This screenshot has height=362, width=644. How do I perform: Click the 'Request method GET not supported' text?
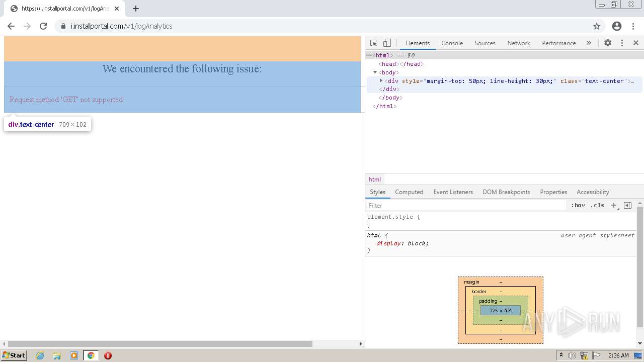click(x=66, y=100)
